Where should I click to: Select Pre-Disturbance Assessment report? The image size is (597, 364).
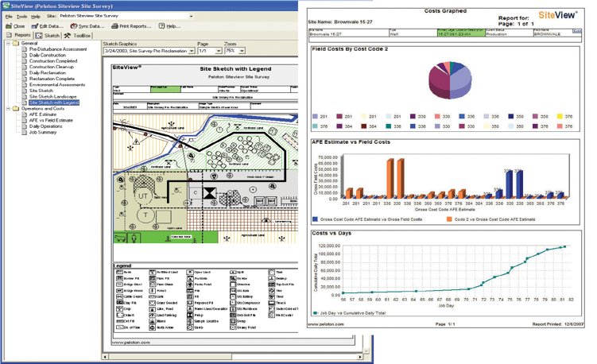58,49
